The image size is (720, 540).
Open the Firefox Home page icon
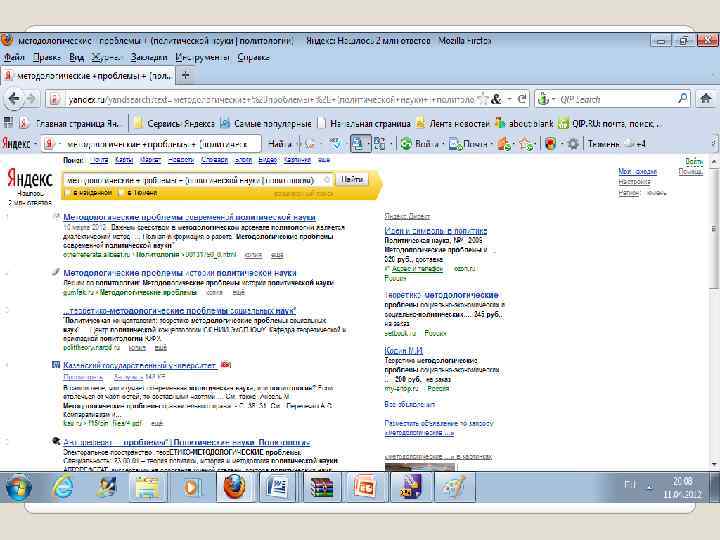[706, 98]
